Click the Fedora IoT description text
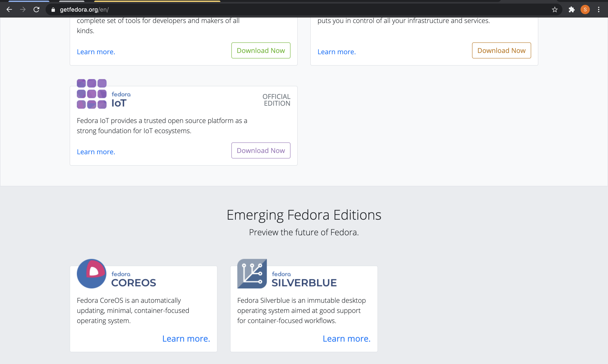Viewport: 608px width, 364px height. 162,126
